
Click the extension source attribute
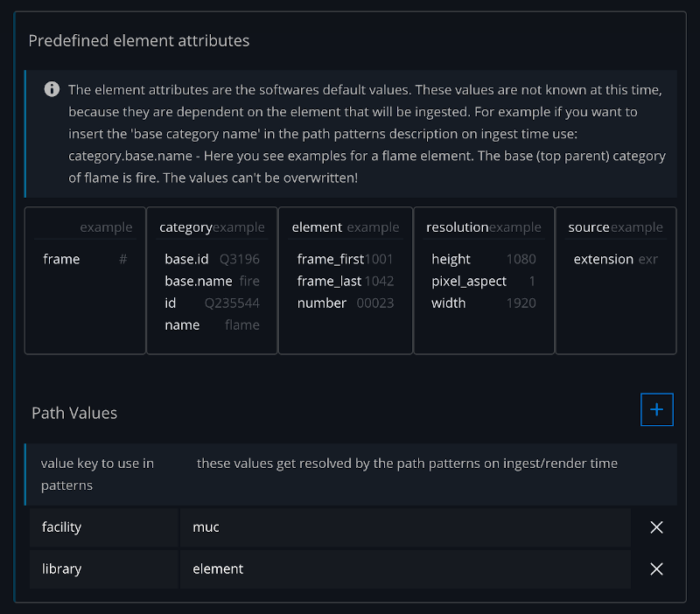[x=603, y=259]
